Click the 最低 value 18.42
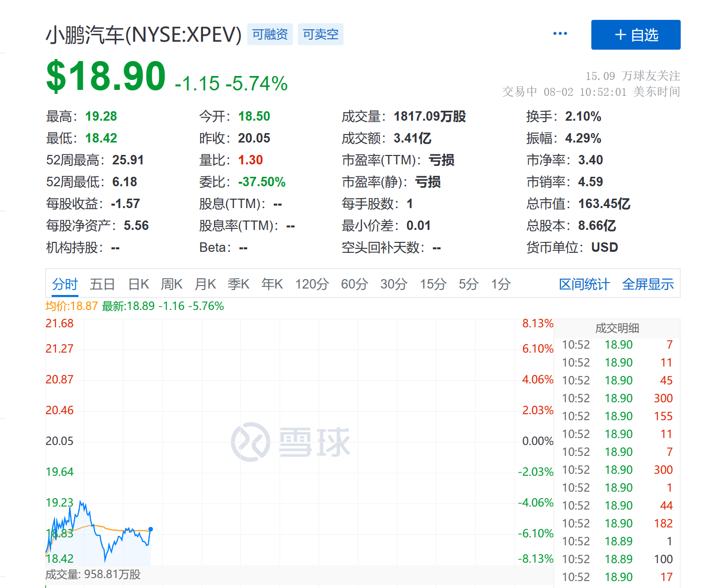 tap(101, 138)
